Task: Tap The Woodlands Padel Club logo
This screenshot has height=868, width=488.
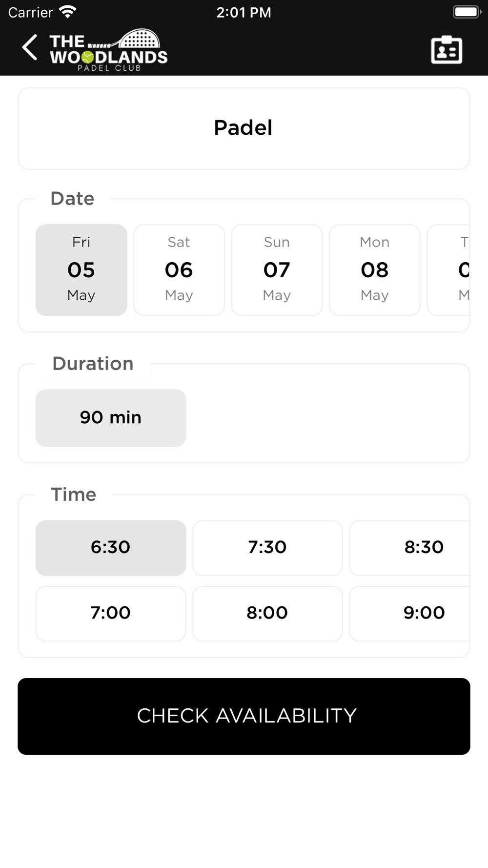Action: tap(108, 50)
